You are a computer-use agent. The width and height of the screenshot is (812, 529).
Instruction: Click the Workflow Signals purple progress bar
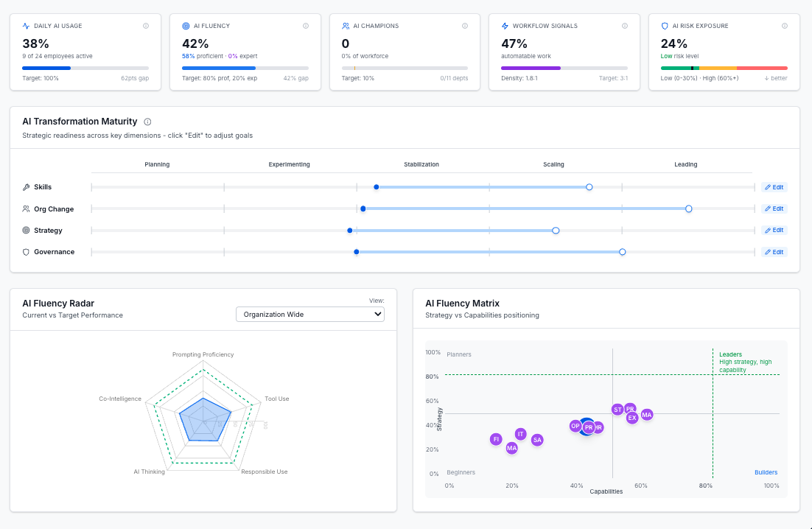[564, 68]
